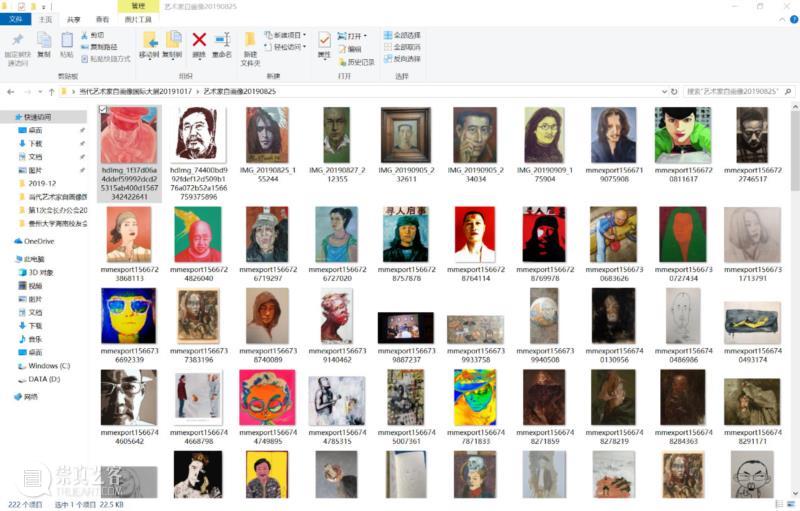
Task: Go up one folder level arrow
Action: (52, 92)
